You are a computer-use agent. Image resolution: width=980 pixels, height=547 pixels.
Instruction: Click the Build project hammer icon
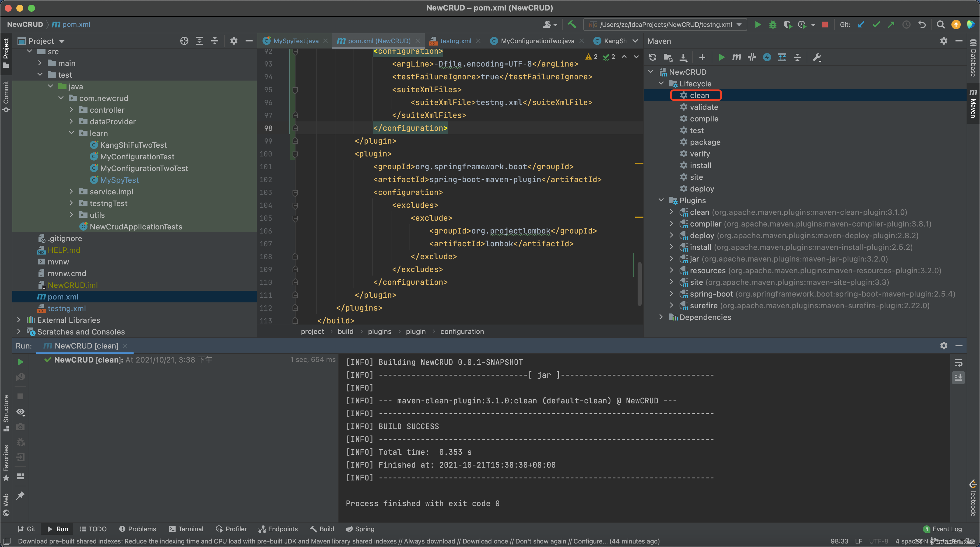click(572, 24)
